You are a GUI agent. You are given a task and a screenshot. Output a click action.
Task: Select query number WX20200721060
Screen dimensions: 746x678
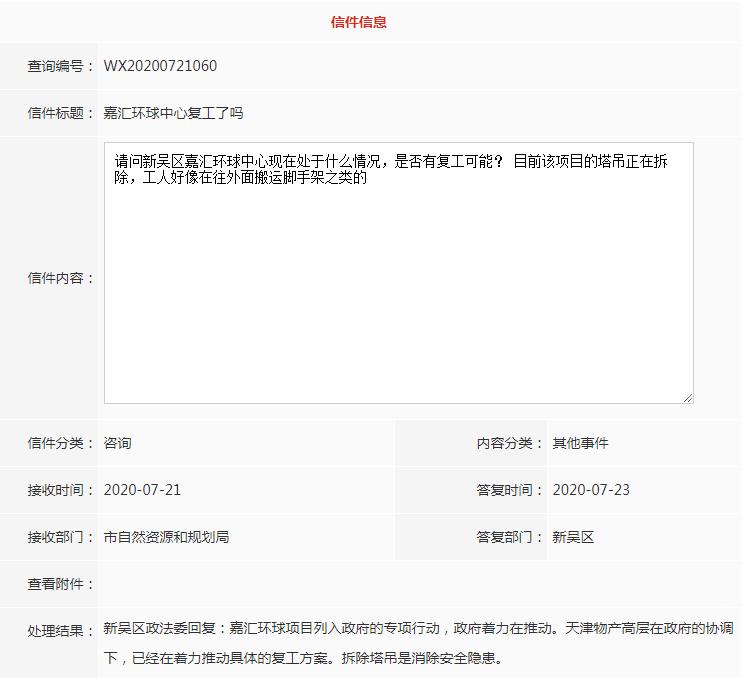point(160,66)
